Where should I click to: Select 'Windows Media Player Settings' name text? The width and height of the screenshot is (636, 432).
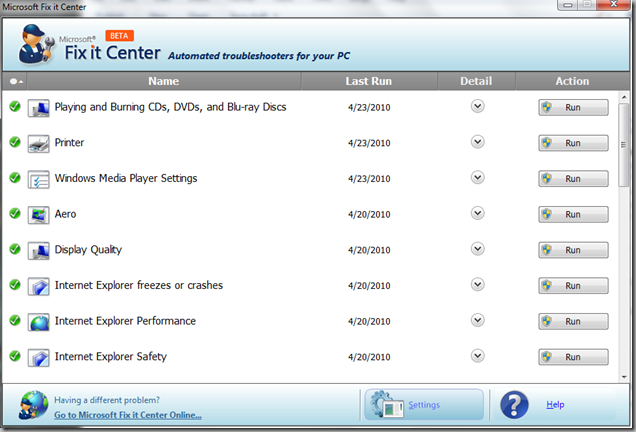click(x=126, y=178)
